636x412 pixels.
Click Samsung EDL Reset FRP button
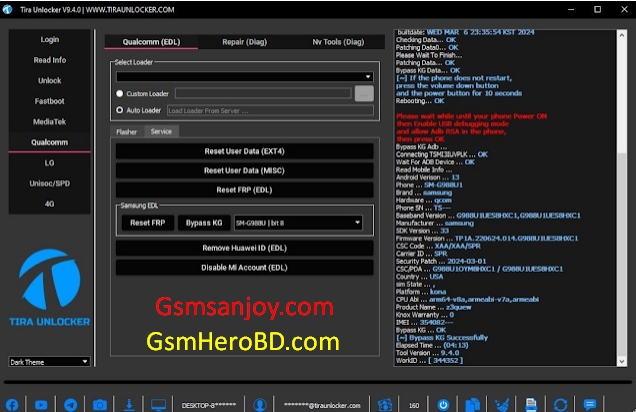[x=148, y=223]
